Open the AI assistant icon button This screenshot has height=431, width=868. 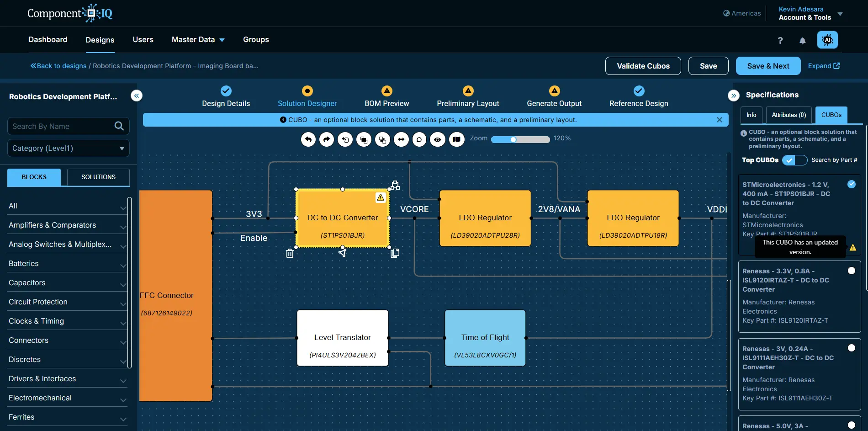click(827, 40)
